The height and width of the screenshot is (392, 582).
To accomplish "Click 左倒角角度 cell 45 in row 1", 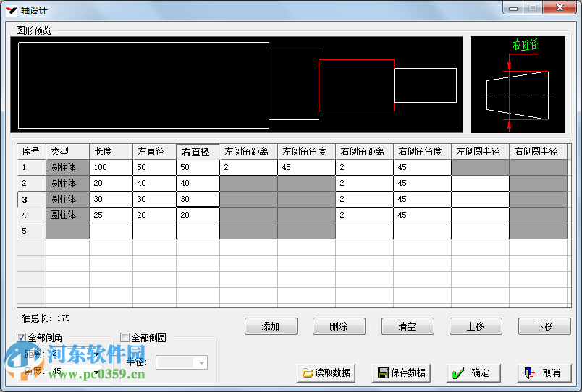I will point(307,167).
